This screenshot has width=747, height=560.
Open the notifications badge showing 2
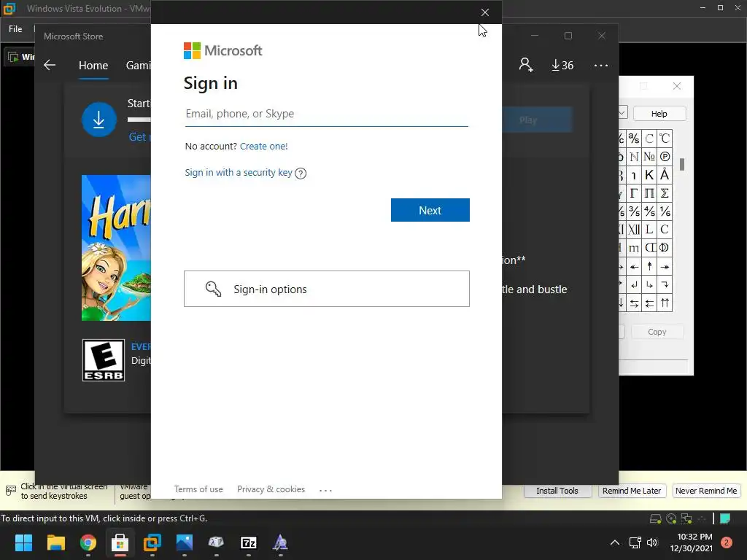727,542
